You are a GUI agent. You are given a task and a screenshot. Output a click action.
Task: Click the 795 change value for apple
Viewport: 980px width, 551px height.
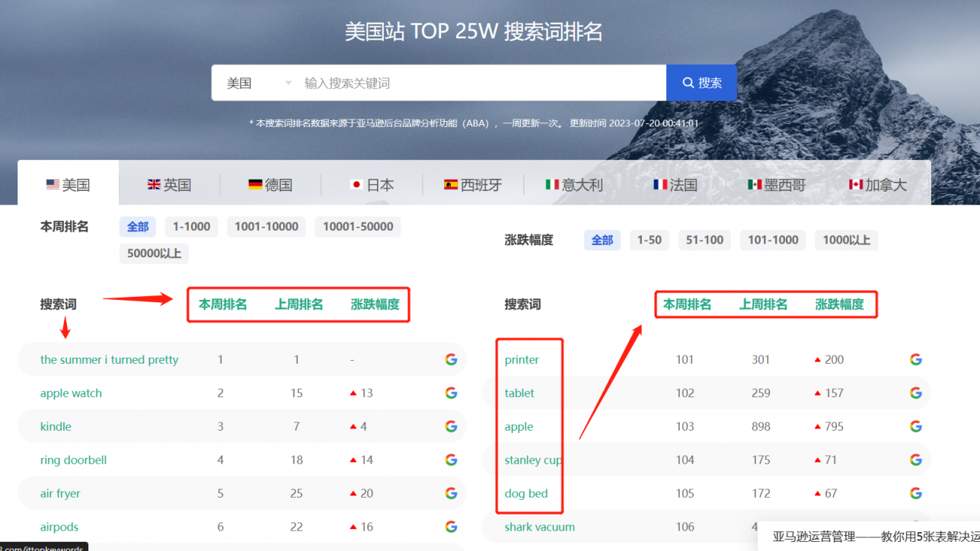click(834, 426)
